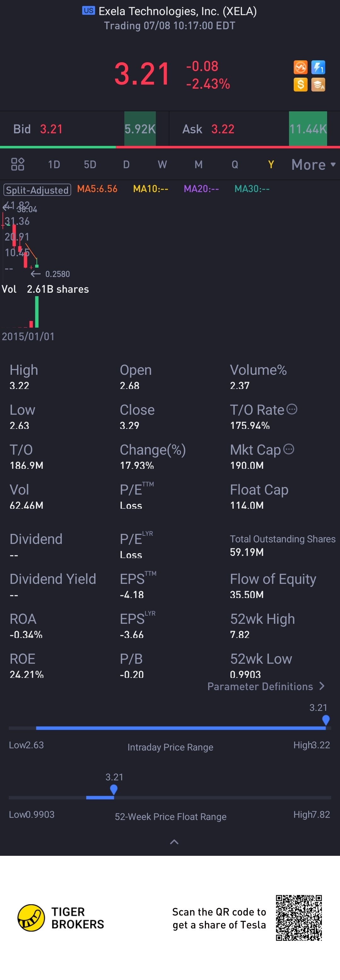Image resolution: width=340 pixels, height=980 pixels.
Task: Open the chart layout grid icon
Action: click(18, 164)
